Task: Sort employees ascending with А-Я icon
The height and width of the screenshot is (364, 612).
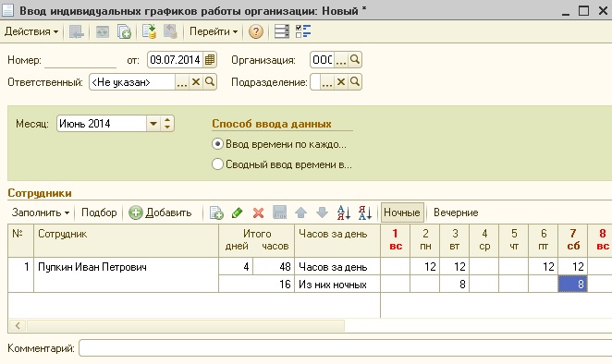Action: coord(344,212)
